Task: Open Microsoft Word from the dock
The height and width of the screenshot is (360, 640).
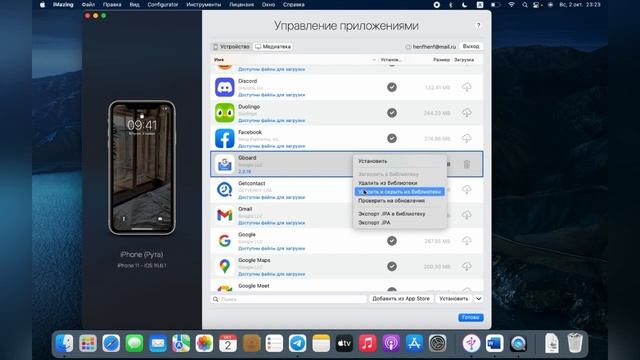Action: 494,343
